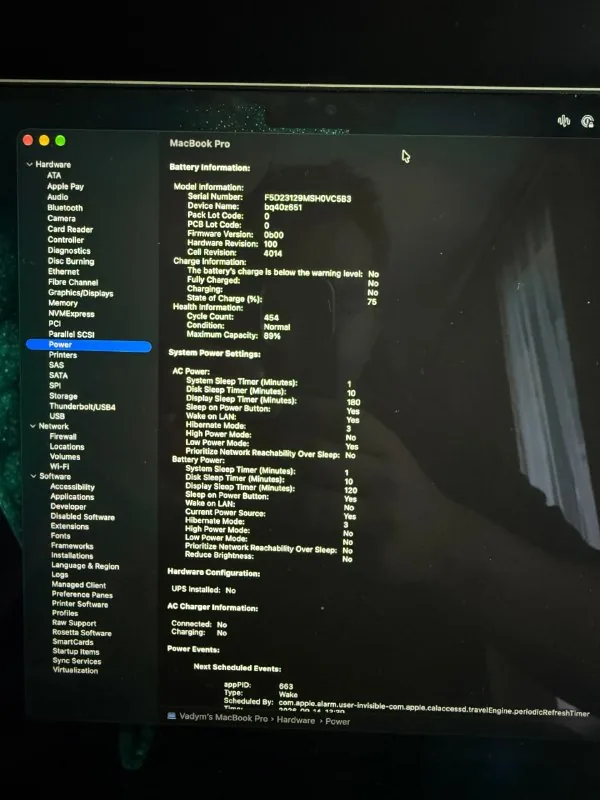Select Startup Items in the sidebar

click(x=76, y=652)
